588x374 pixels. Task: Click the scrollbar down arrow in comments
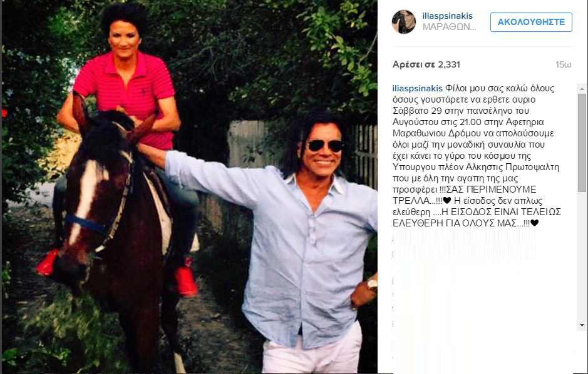pos(582,325)
